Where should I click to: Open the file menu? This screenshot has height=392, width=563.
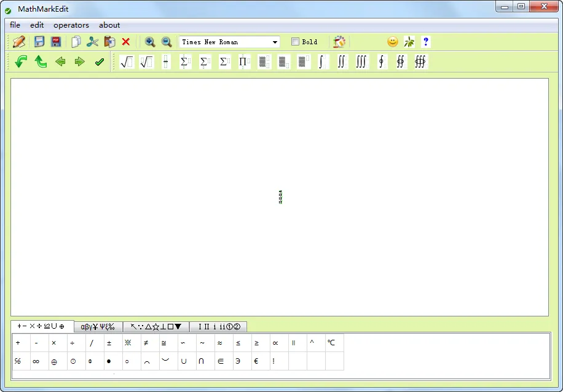14,25
